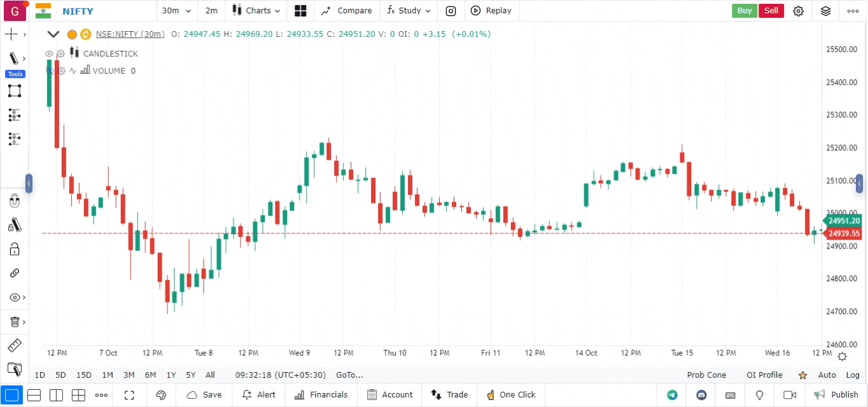Click the green Buy button
868x407 pixels.
(744, 11)
